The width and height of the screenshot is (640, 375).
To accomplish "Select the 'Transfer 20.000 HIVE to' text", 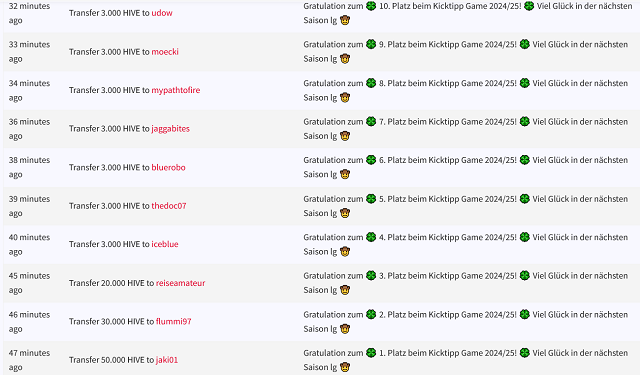I will [111, 283].
